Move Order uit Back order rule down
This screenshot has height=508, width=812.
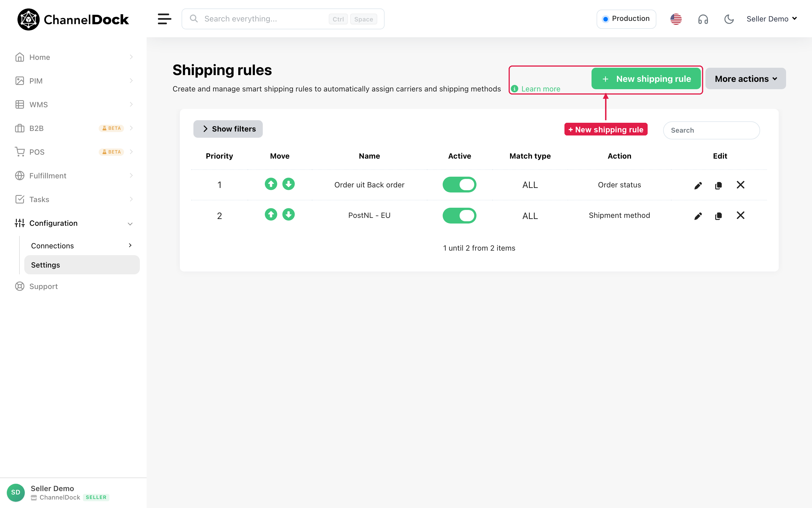pyautogui.click(x=288, y=184)
